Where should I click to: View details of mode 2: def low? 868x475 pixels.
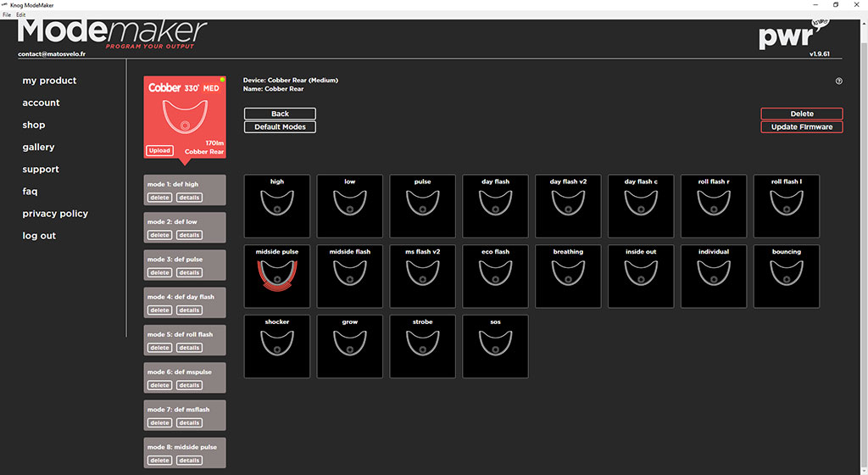[x=189, y=235]
